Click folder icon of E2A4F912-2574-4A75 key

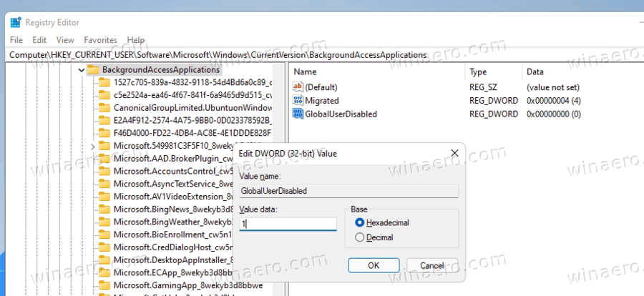104,121
